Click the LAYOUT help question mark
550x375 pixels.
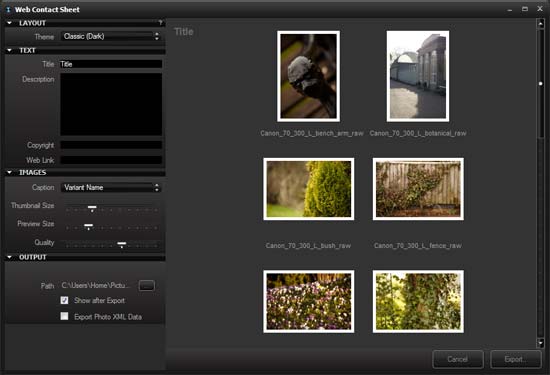160,23
